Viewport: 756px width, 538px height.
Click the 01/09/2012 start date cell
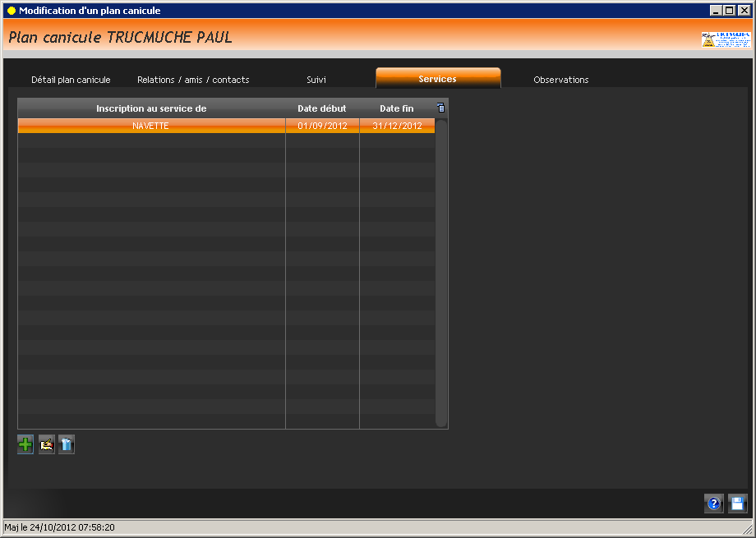click(322, 126)
